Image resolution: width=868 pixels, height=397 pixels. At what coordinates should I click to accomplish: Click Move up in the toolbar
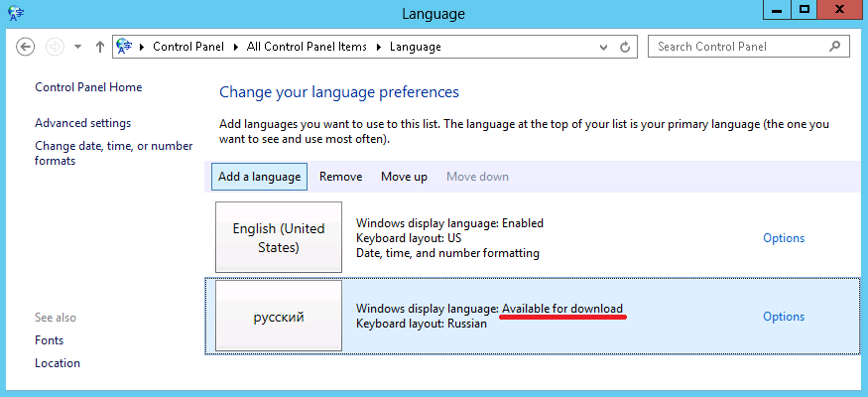tap(404, 177)
